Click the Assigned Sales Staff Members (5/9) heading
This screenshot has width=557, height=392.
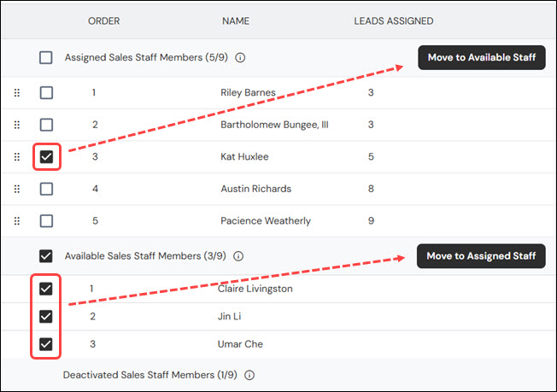(x=146, y=57)
